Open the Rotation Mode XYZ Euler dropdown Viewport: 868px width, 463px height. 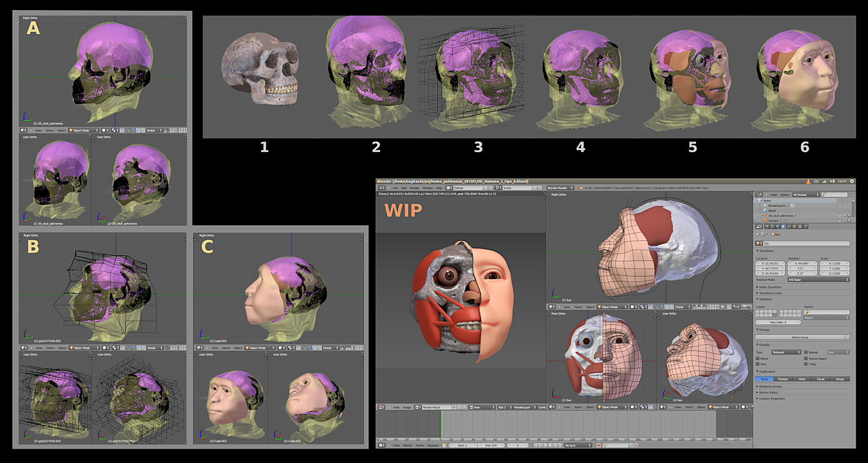tap(817, 280)
